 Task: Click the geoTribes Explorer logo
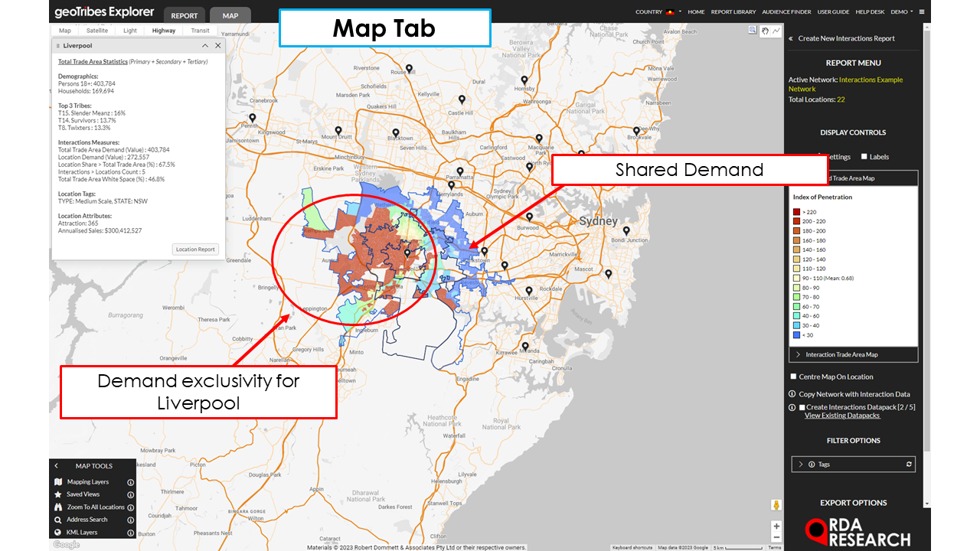pyautogui.click(x=104, y=12)
